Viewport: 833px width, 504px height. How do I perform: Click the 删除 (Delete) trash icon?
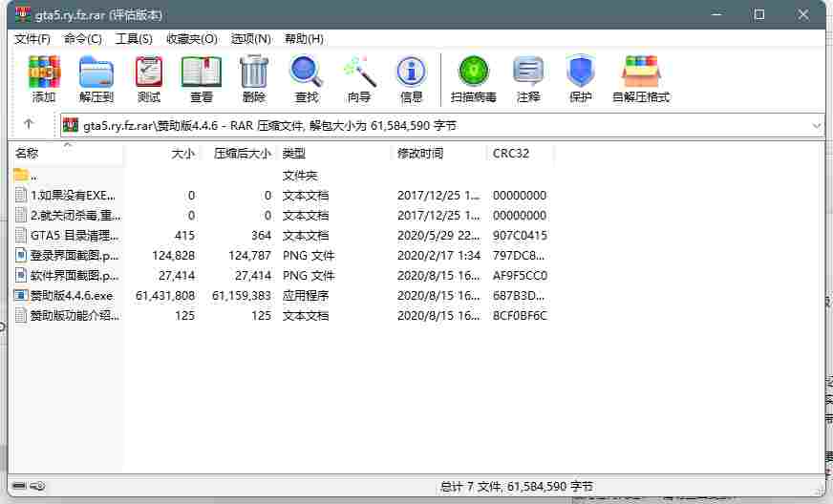(254, 73)
